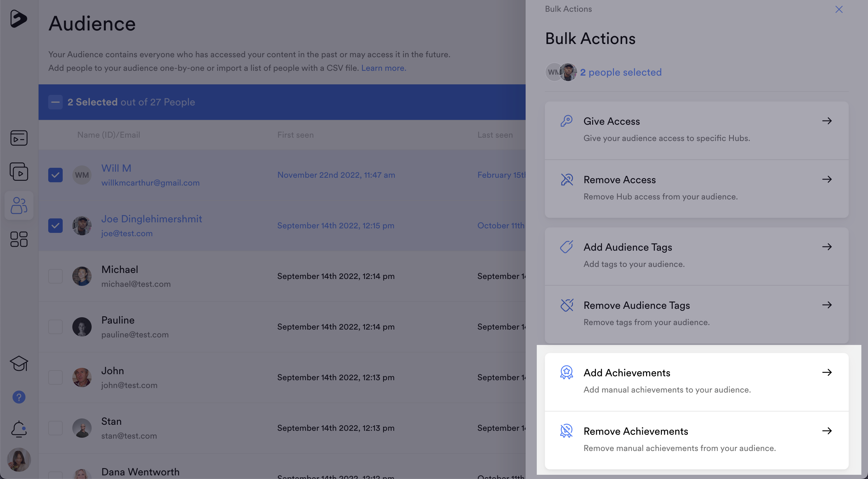Open the Hubs video panel icon in sidebar
Image resolution: width=868 pixels, height=479 pixels.
point(19,138)
